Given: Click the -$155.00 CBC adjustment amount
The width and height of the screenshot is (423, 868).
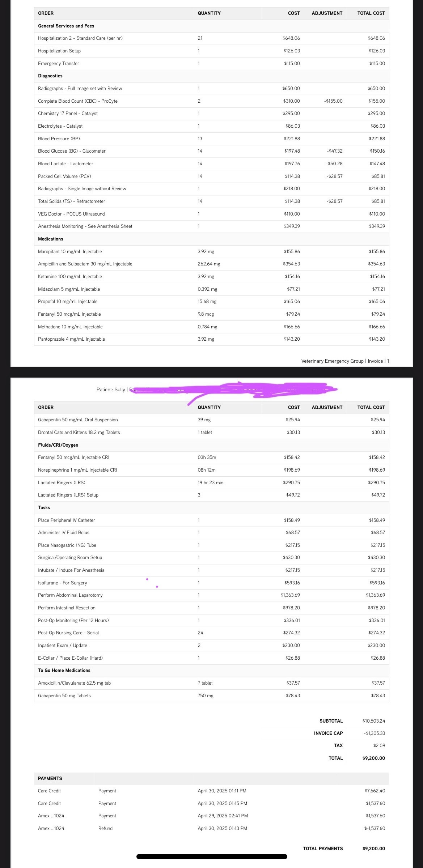Looking at the screenshot, I should (x=333, y=101).
